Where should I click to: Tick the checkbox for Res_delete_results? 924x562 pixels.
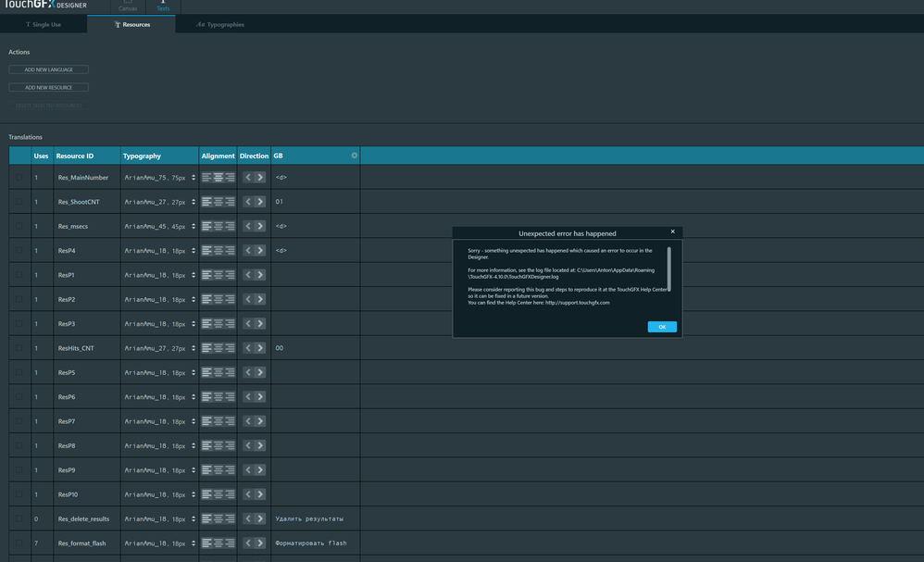pyautogui.click(x=19, y=519)
